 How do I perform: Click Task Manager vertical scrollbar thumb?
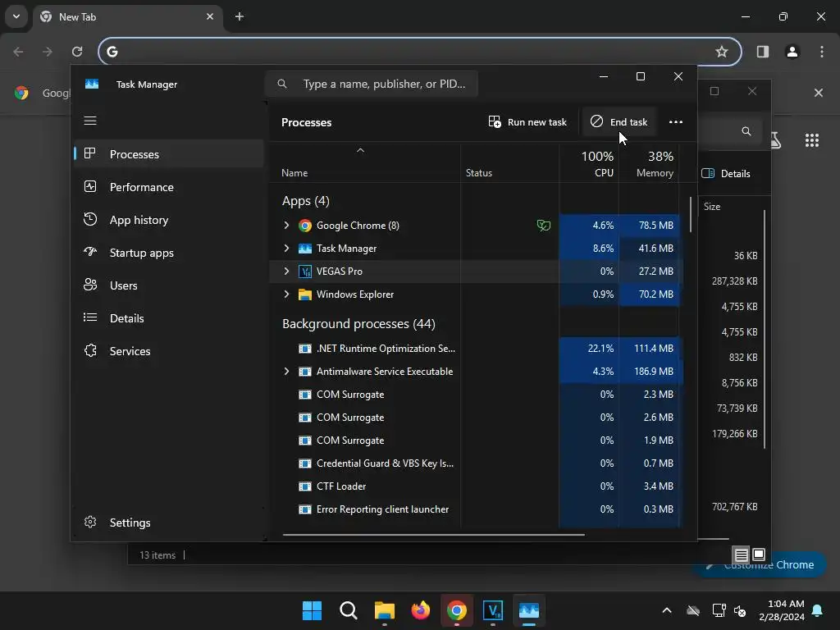click(691, 214)
